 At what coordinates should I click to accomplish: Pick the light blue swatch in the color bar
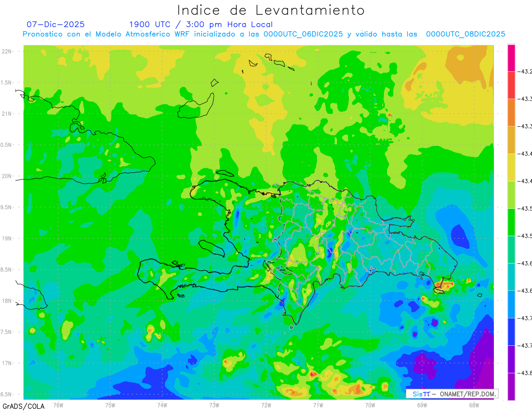coord(511,304)
